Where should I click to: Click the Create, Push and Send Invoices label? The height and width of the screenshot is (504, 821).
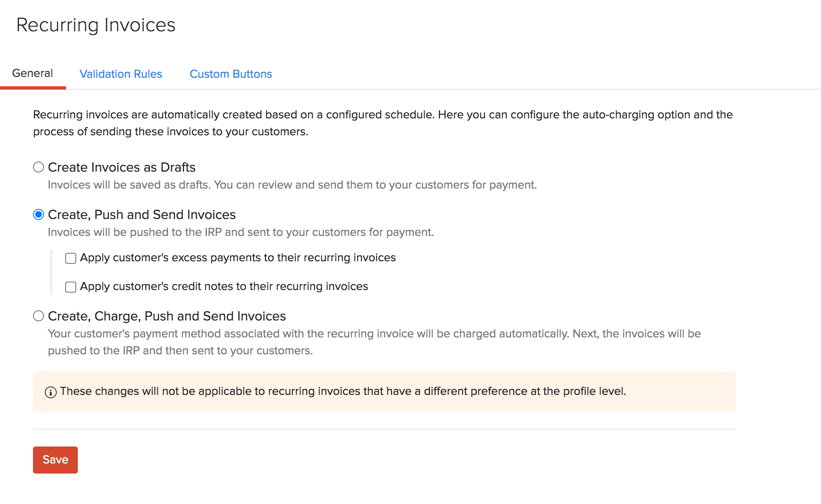142,214
